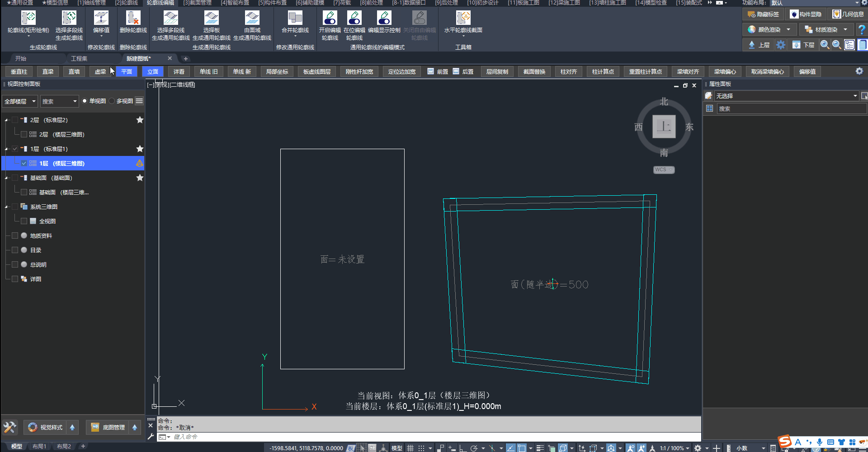Click the 选择板生成通用轮廓线 icon
The image size is (868, 452).
pos(211,18)
